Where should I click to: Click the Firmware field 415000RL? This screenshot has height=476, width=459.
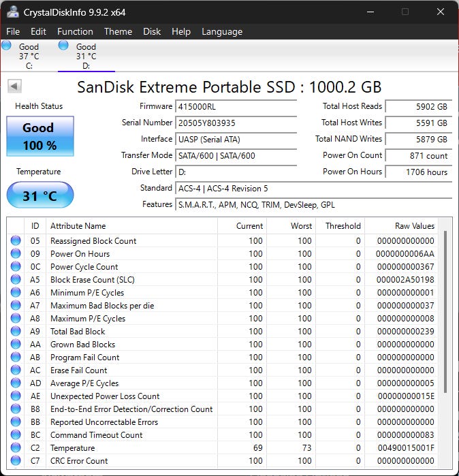coord(236,106)
